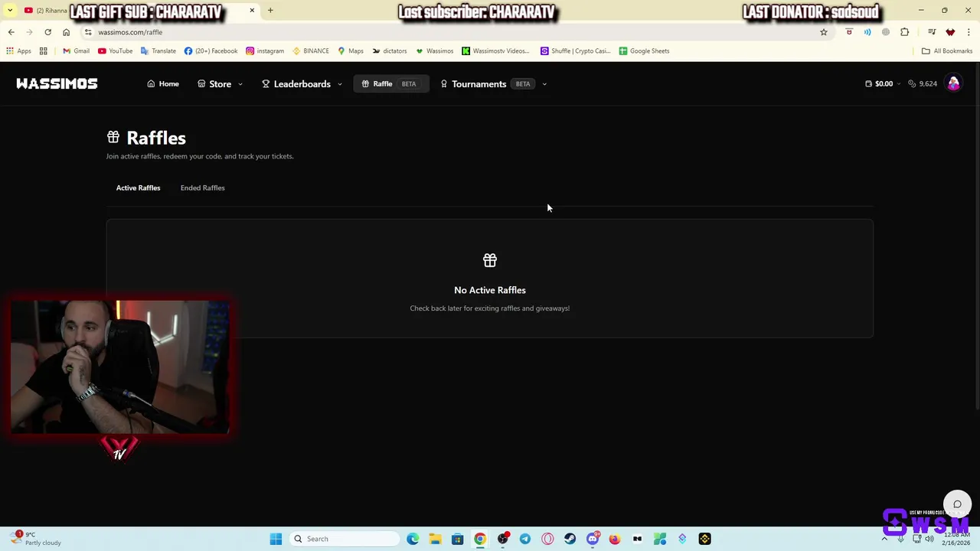The height and width of the screenshot is (551, 980).
Task: Open the dictators bookmark
Action: (x=390, y=51)
